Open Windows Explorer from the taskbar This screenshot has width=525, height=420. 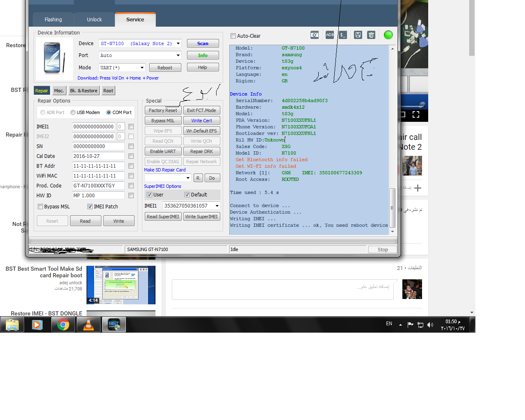(x=12, y=325)
